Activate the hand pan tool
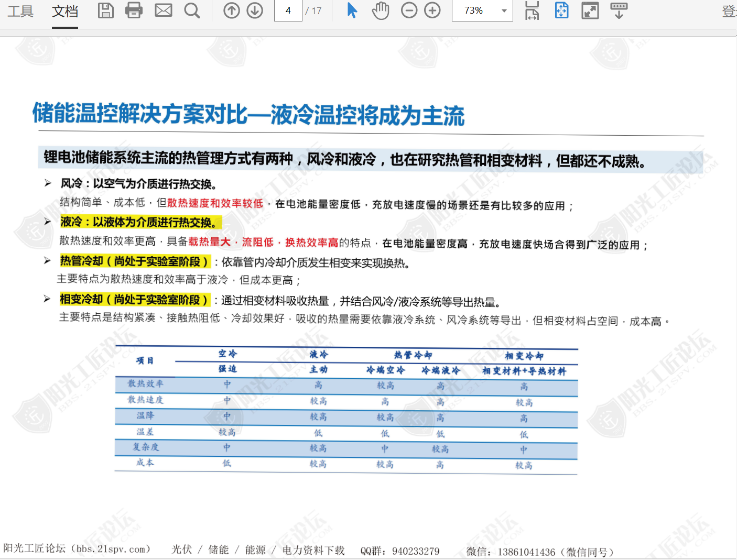This screenshot has width=737, height=560. (x=381, y=10)
